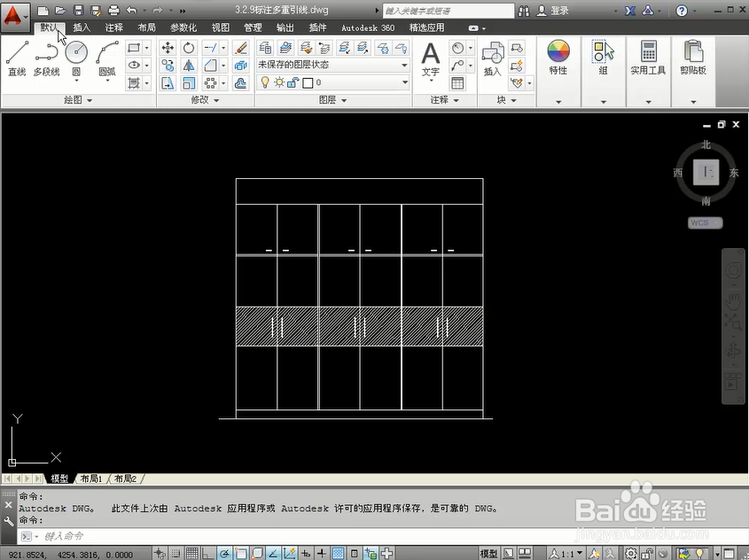The height and width of the screenshot is (560, 749).
Task: Click the Group (组) icon
Action: click(x=604, y=58)
